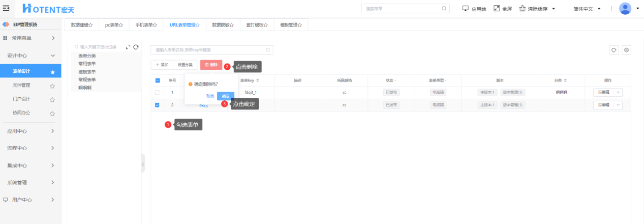Favorite star next to 元件管理
This screenshot has width=644, height=224.
[x=52, y=86]
